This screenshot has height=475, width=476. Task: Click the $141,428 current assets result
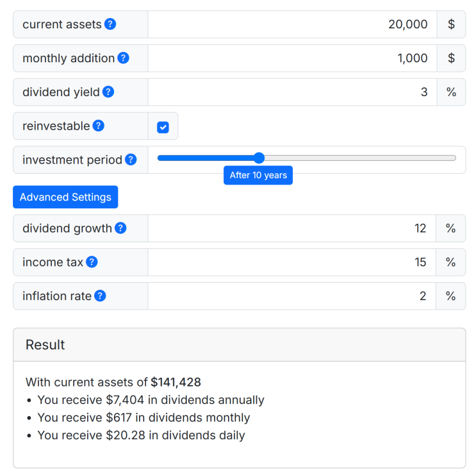176,383
